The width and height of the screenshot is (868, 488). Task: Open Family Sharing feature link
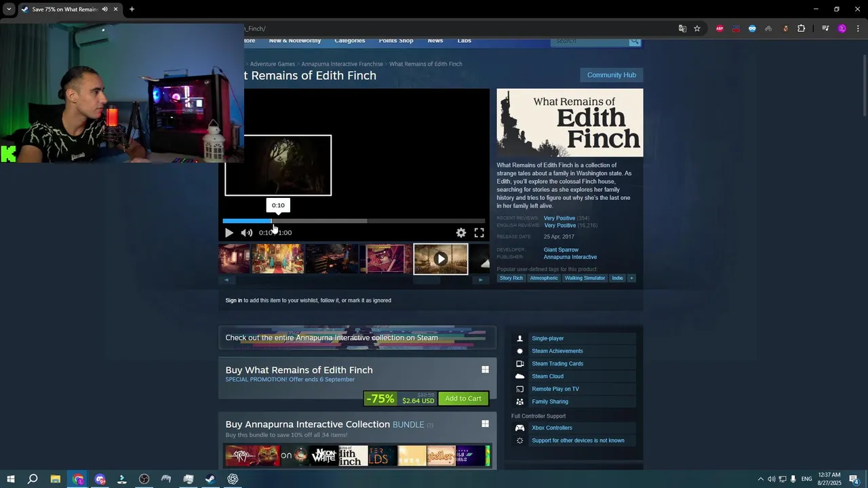(550, 402)
